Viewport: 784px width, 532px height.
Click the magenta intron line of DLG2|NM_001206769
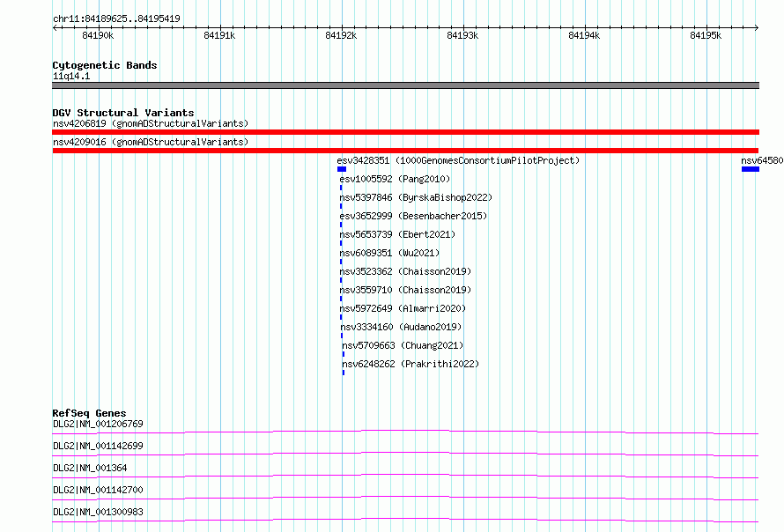coord(405,431)
